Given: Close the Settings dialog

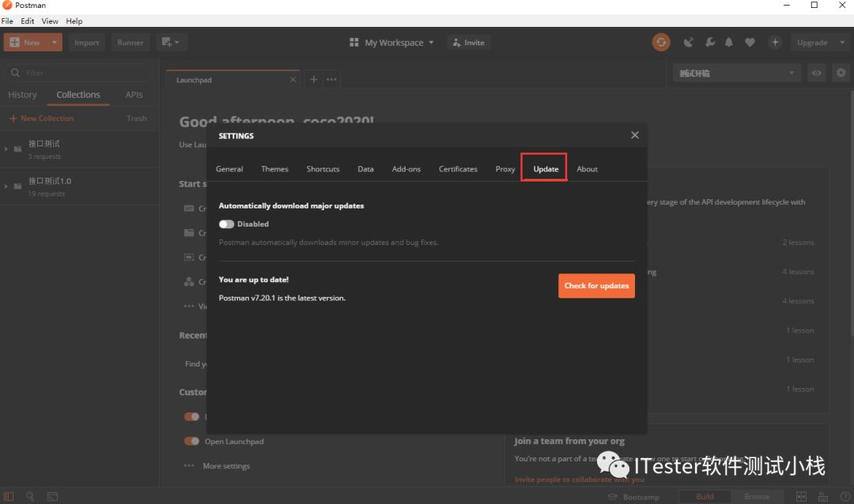Looking at the screenshot, I should pos(634,135).
